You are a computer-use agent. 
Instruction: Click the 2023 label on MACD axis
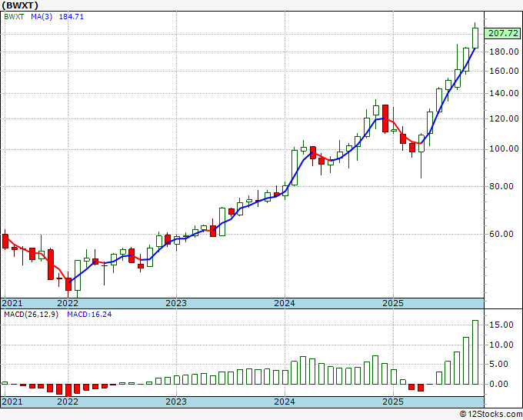coord(176,402)
